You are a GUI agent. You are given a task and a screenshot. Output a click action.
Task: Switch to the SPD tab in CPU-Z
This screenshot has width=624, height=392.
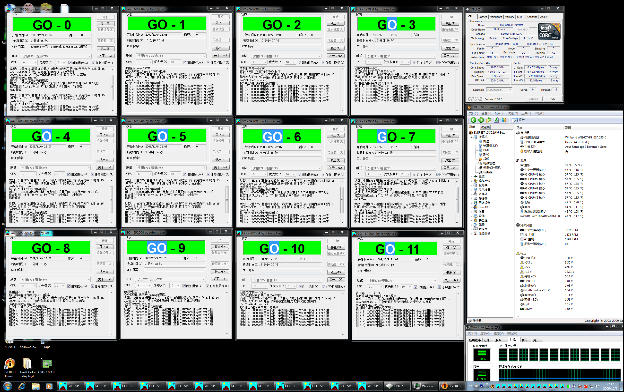[520, 17]
